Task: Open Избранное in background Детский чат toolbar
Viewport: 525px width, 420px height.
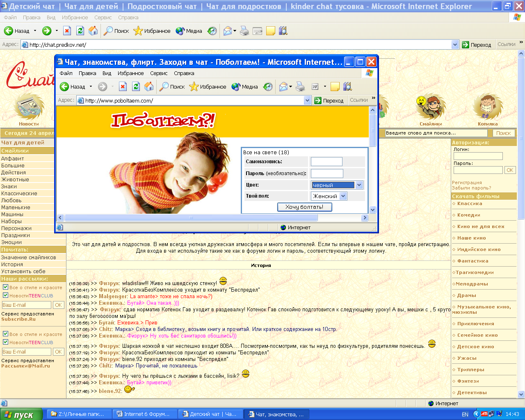Action: point(152,31)
